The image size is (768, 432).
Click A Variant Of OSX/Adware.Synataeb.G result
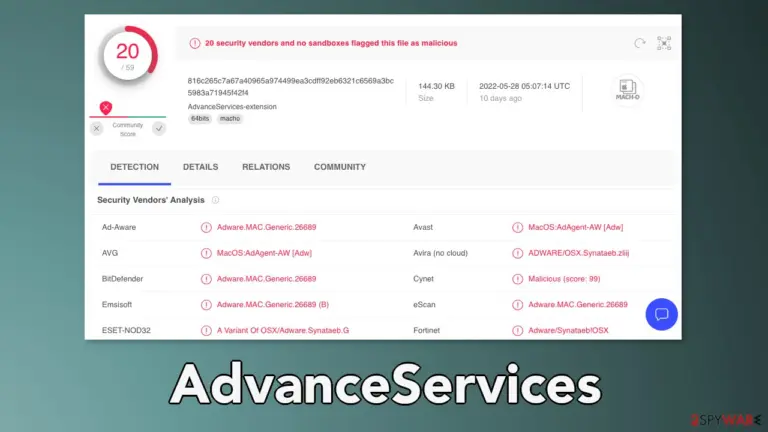[x=283, y=331]
